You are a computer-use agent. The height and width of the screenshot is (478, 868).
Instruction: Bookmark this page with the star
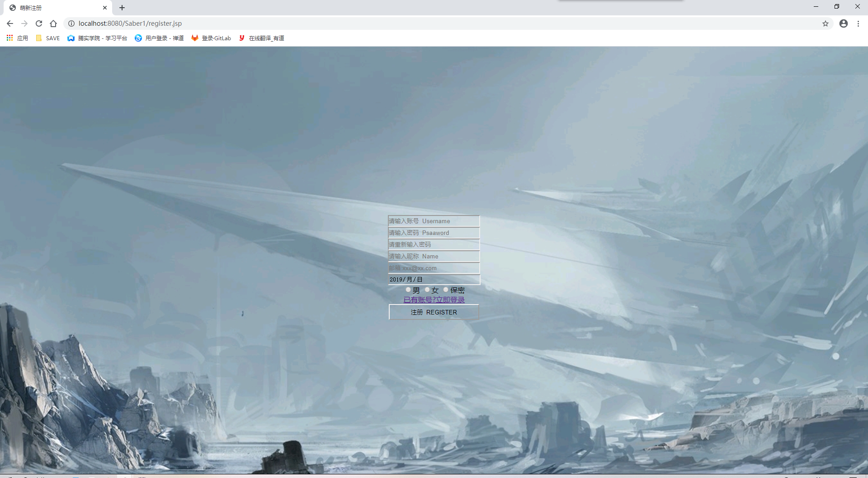pos(826,23)
